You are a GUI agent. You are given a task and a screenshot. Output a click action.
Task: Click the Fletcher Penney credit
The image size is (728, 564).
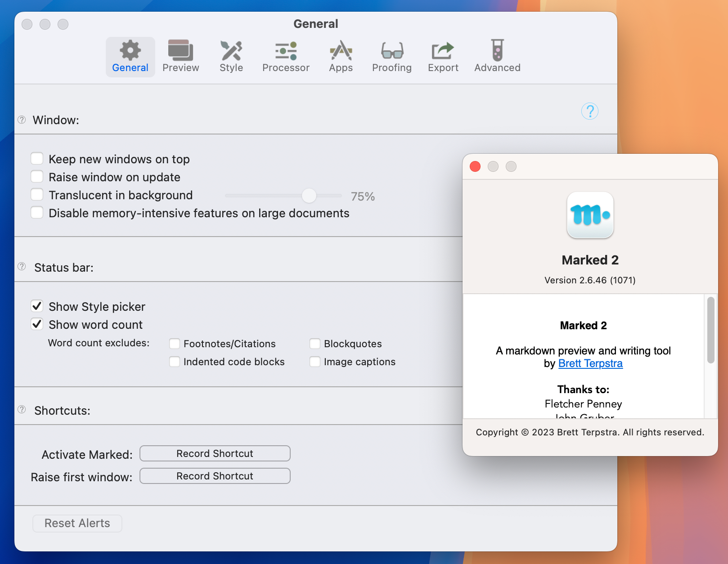click(583, 404)
